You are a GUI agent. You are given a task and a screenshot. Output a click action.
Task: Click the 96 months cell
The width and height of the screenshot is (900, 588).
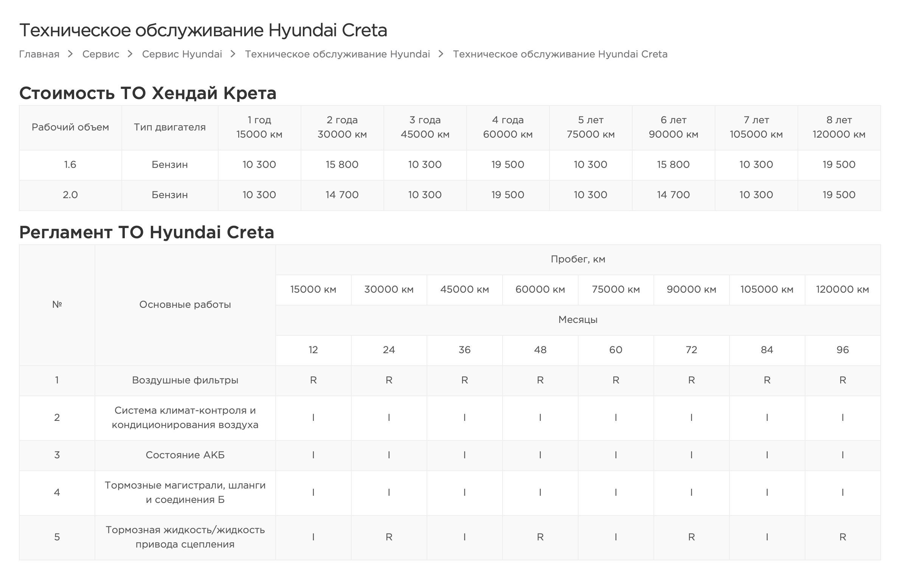point(843,350)
